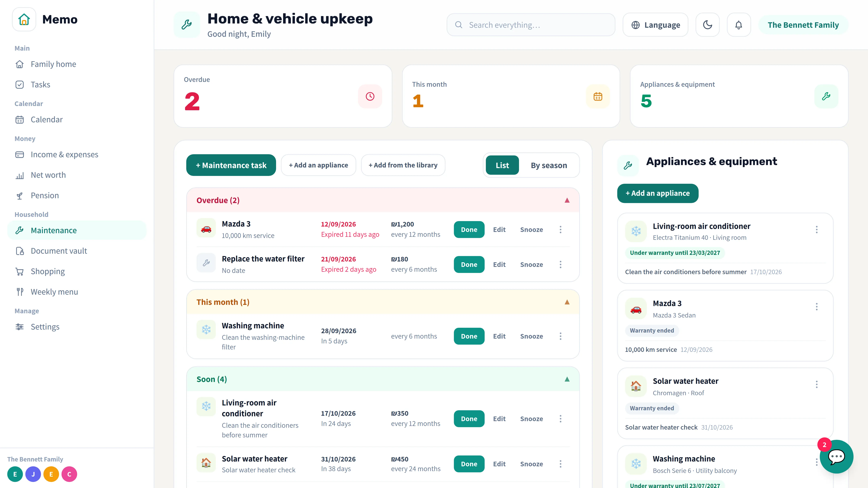Mark Solar water heater check as Done

click(x=469, y=464)
